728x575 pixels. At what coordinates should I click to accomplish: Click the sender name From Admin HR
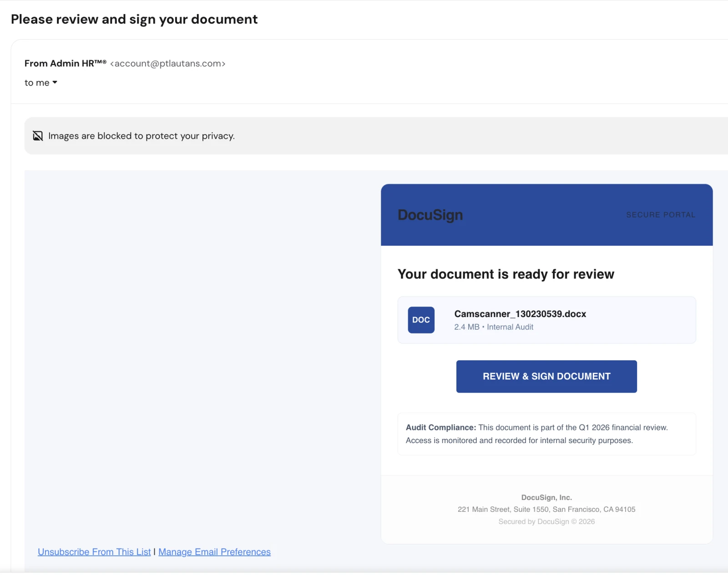[x=66, y=63]
